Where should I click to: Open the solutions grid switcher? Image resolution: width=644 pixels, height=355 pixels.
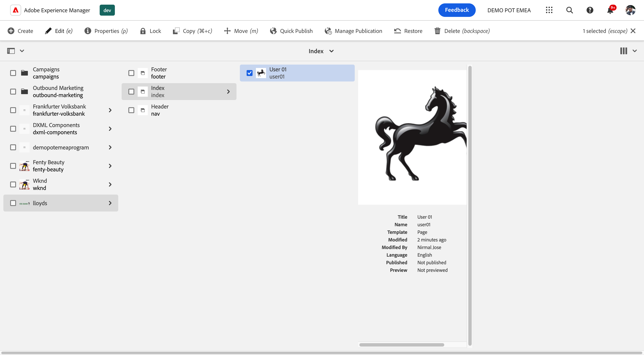pyautogui.click(x=549, y=10)
